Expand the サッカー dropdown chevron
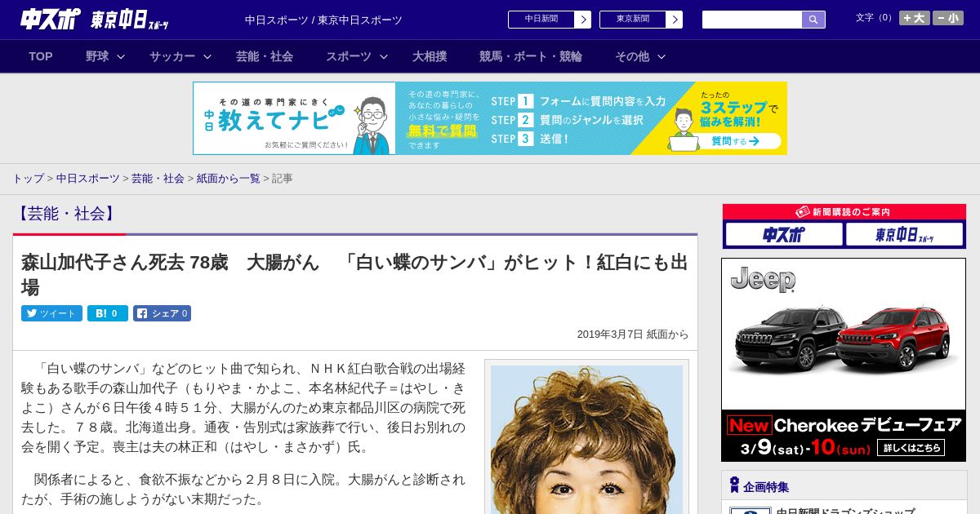The width and height of the screenshot is (980, 514). pyautogui.click(x=207, y=57)
